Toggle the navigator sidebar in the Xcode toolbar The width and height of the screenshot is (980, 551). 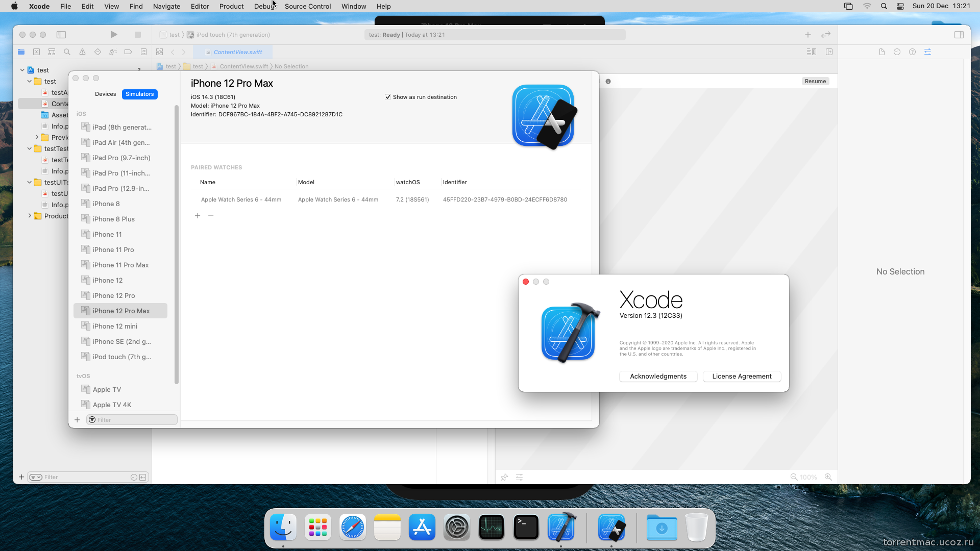click(61, 35)
